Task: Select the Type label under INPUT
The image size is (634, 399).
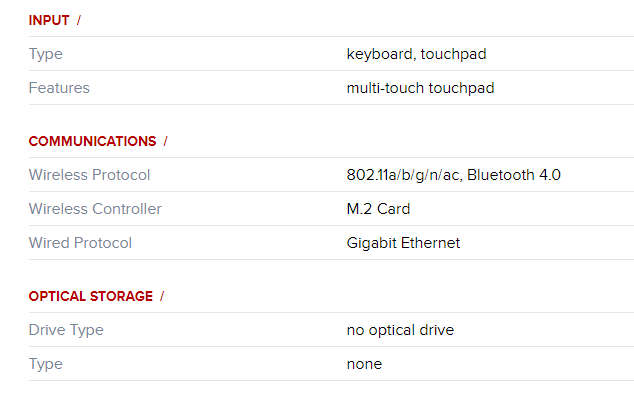Action: point(46,54)
